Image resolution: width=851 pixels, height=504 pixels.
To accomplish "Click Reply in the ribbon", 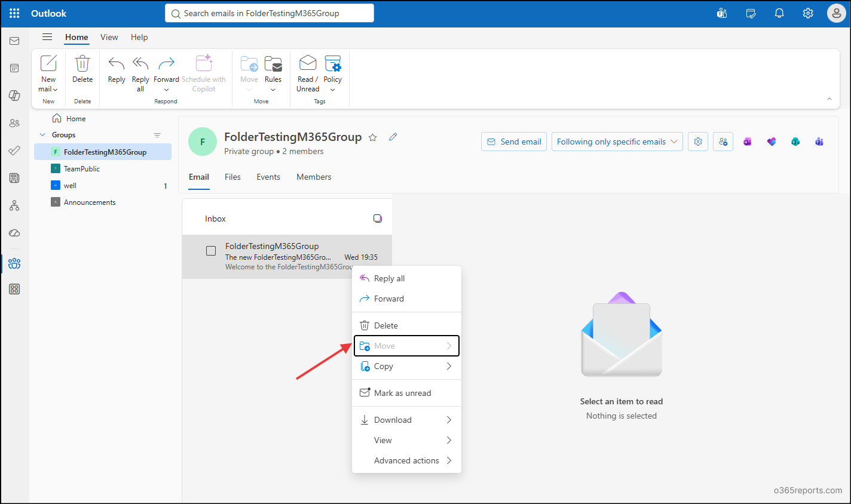I will (x=117, y=70).
